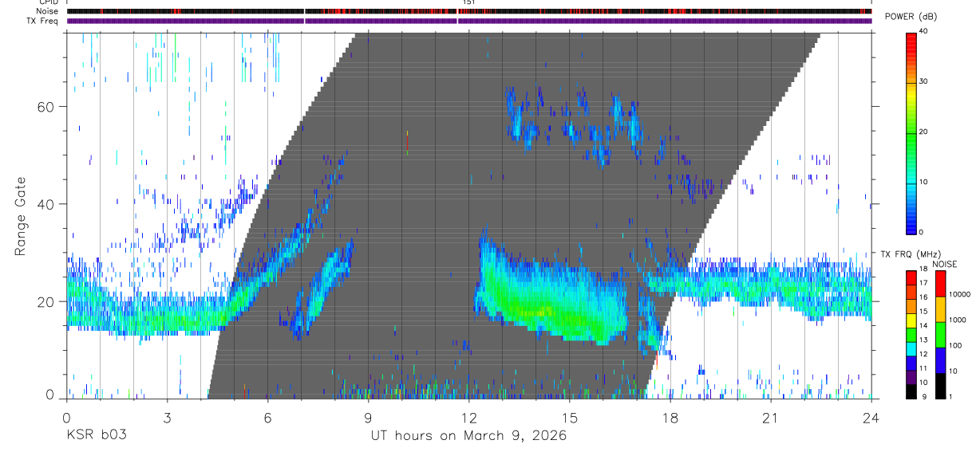
Task: Click the '30' tick on the POWER scale
Action: pos(924,81)
